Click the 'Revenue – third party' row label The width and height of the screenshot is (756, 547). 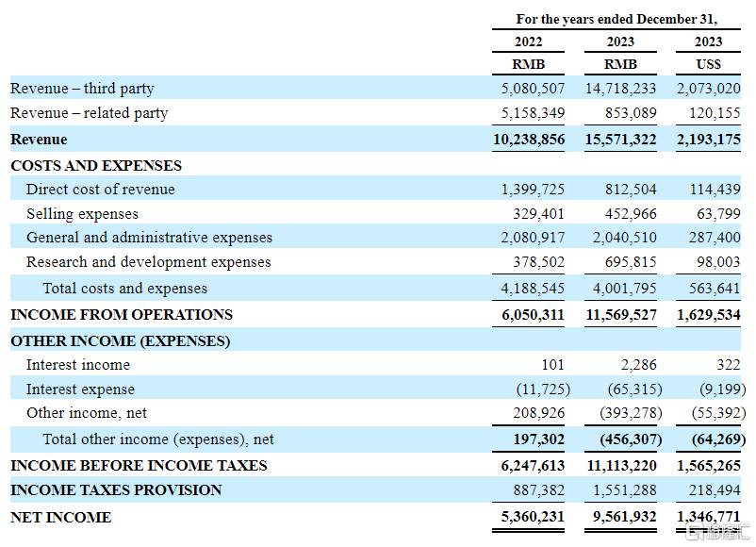pyautogui.click(x=82, y=89)
